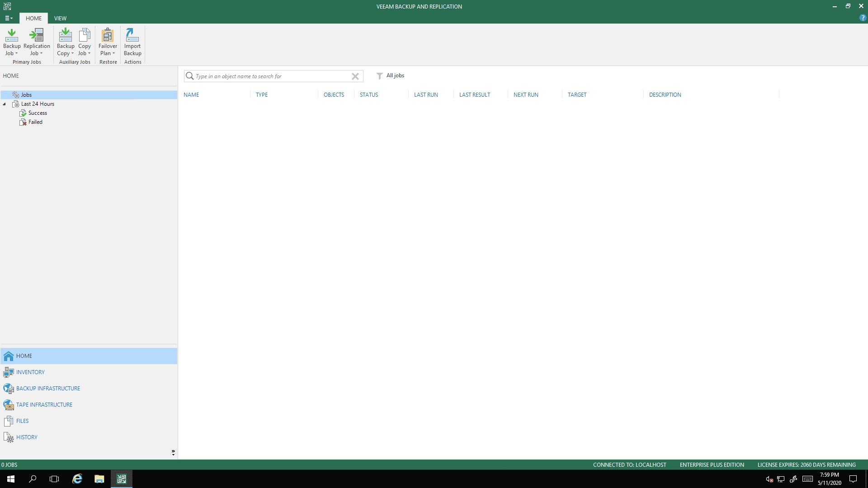Open the Backup Job ribbon button

(12, 42)
